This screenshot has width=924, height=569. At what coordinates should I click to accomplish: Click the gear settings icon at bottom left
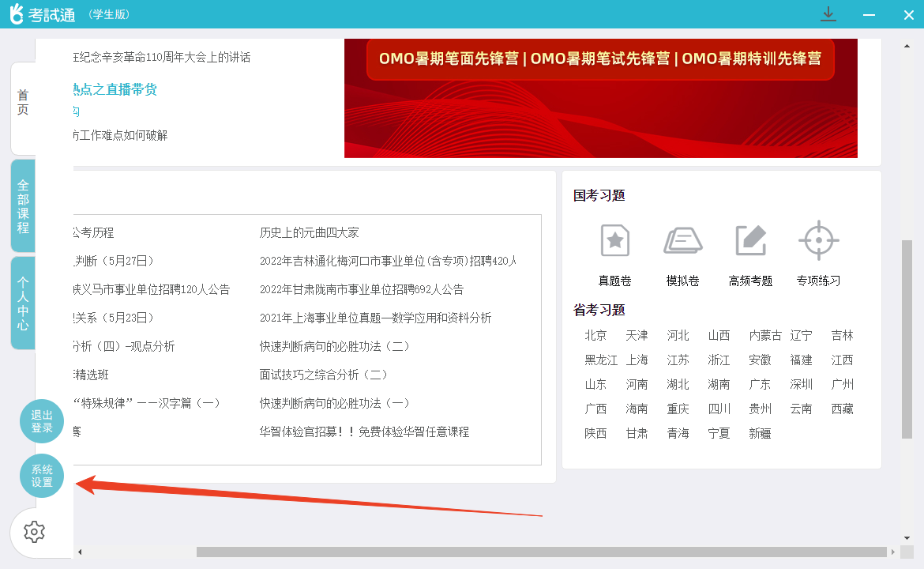pyautogui.click(x=34, y=532)
